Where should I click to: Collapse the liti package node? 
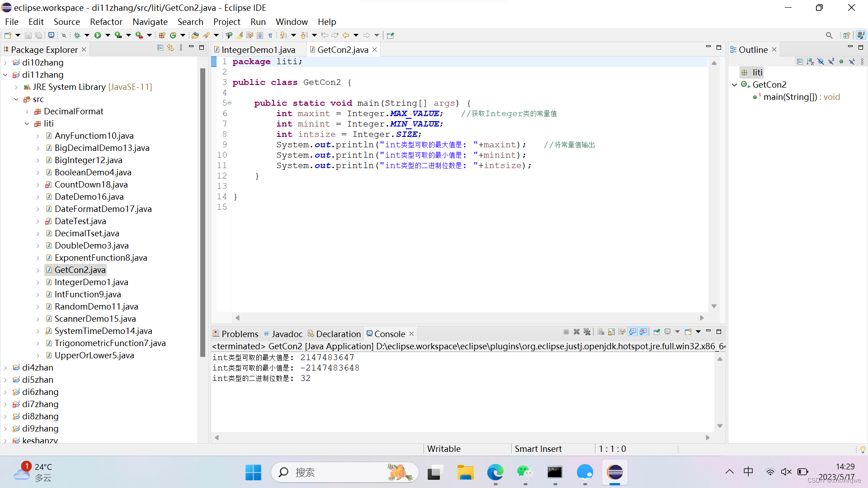click(27, 124)
